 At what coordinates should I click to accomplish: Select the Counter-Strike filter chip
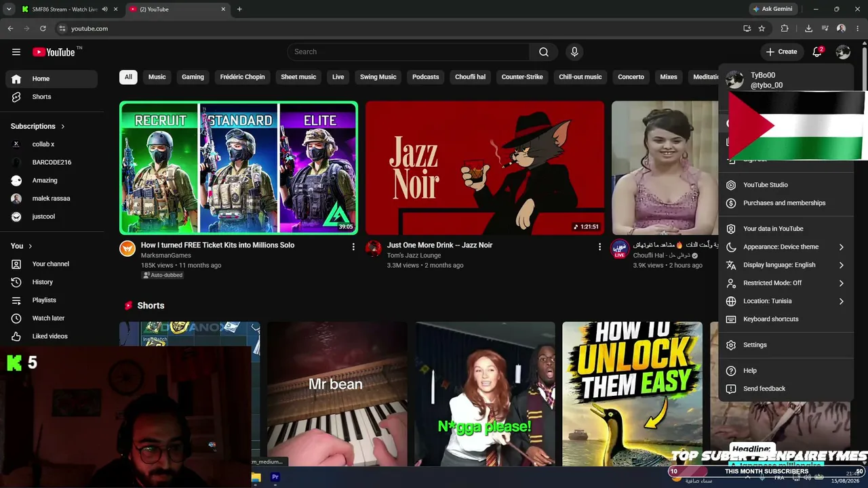[x=522, y=77]
